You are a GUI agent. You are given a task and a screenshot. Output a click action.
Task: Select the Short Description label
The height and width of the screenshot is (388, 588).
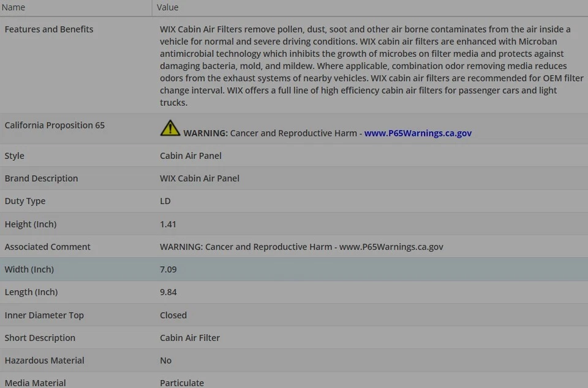(x=40, y=338)
